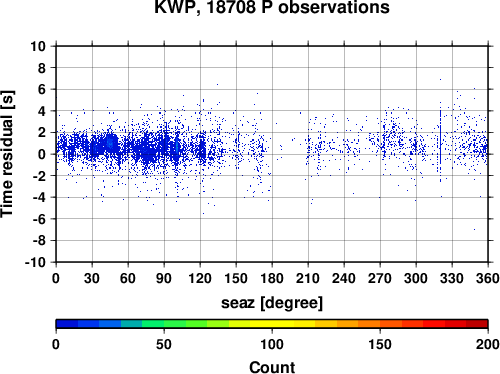Click the x-axis tick label 180
500x374 pixels.
(272, 278)
